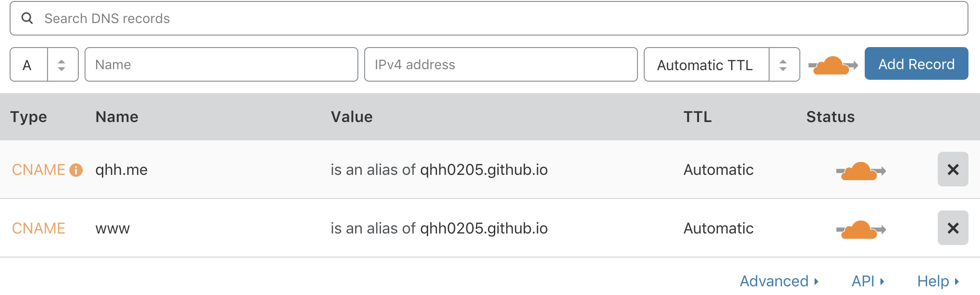
Task: Delete the qhh.me CNAME record
Action: click(953, 169)
